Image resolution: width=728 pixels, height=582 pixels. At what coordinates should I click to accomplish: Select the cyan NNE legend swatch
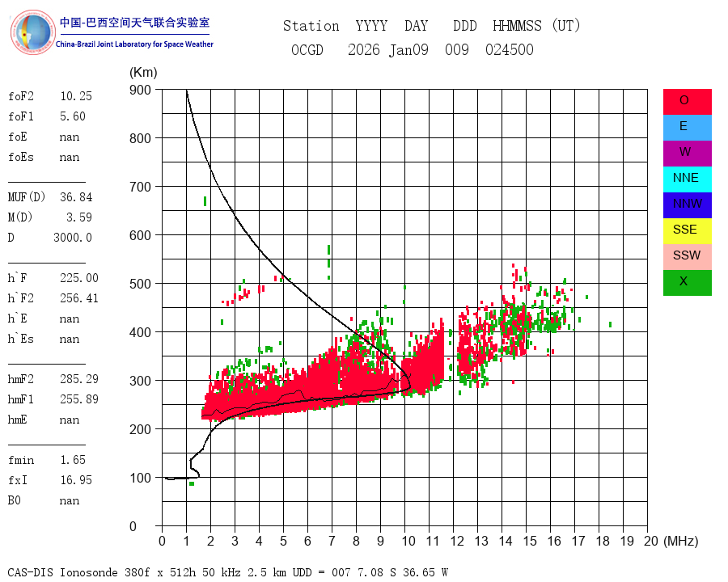(x=687, y=179)
